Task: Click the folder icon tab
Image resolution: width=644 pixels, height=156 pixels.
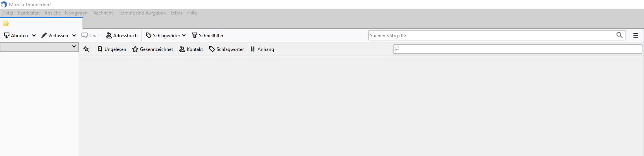Action: tap(6, 23)
